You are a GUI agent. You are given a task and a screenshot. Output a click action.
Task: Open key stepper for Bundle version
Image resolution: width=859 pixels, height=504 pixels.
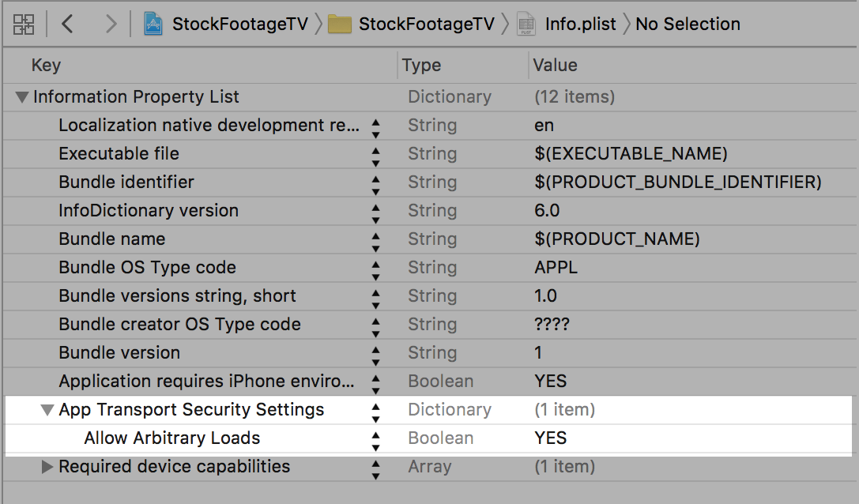click(x=376, y=355)
